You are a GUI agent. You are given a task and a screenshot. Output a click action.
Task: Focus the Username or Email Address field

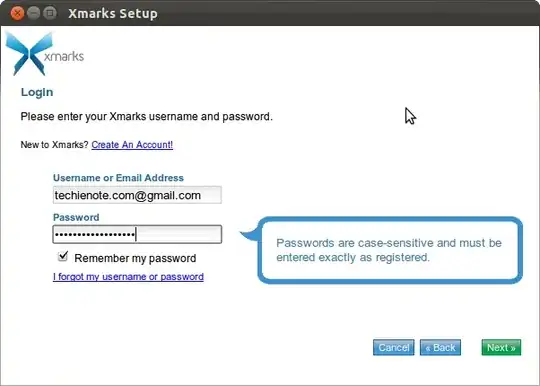[137, 195]
